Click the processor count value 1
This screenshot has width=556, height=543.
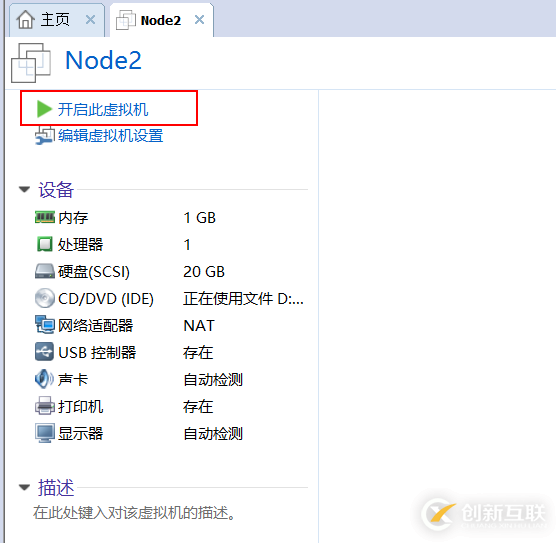coord(187,245)
